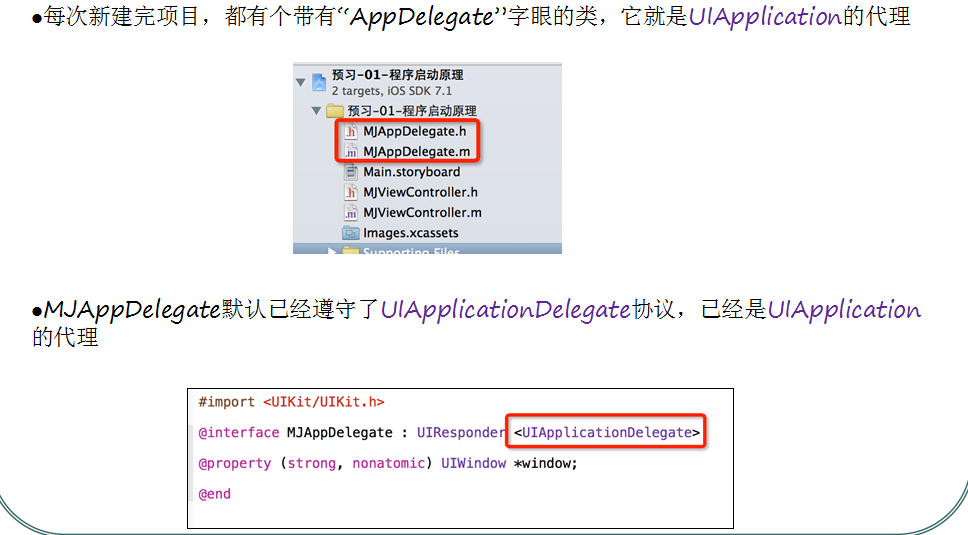Viewport: 968px width, 535px height.
Task: Click 'MJAppDelegate' class name in code
Action: coord(340,433)
